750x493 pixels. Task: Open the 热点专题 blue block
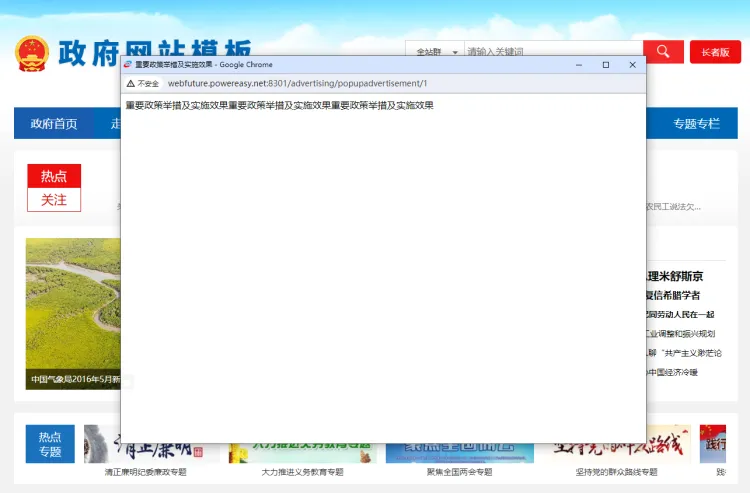tap(50, 444)
